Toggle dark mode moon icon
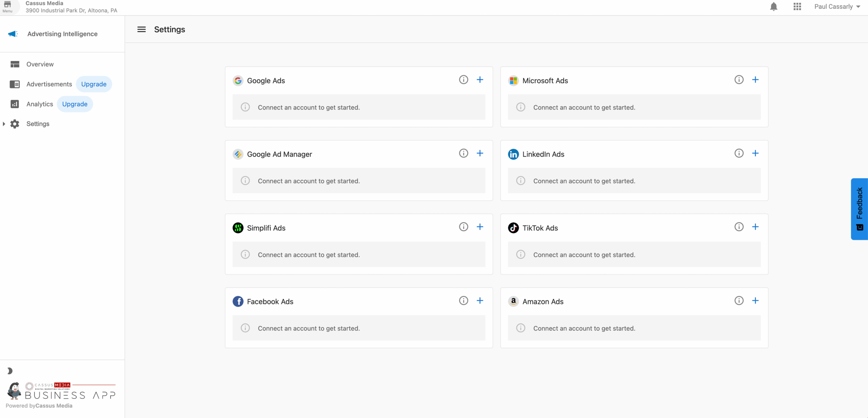868x418 pixels. 10,371
